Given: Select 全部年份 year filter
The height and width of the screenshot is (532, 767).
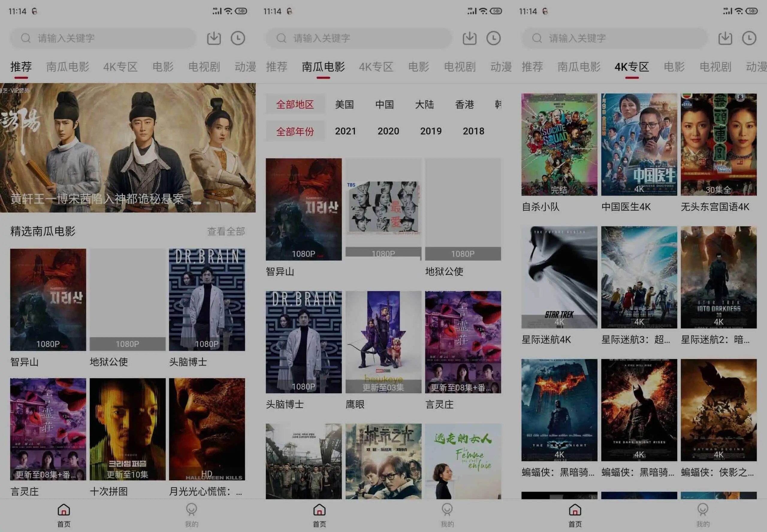Looking at the screenshot, I should click(x=295, y=131).
